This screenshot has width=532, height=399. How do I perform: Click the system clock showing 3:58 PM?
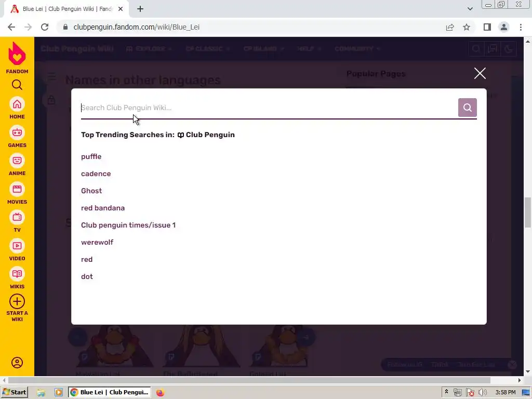click(x=505, y=393)
